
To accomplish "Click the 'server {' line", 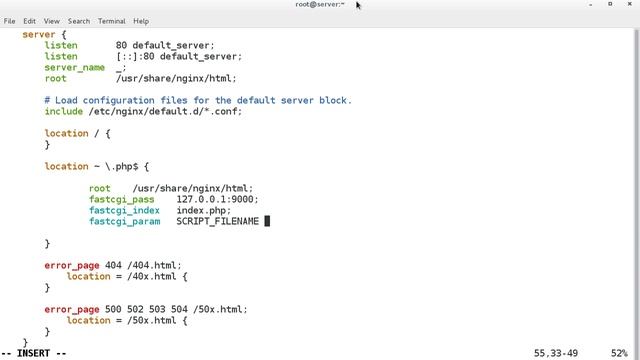I will pos(44,34).
